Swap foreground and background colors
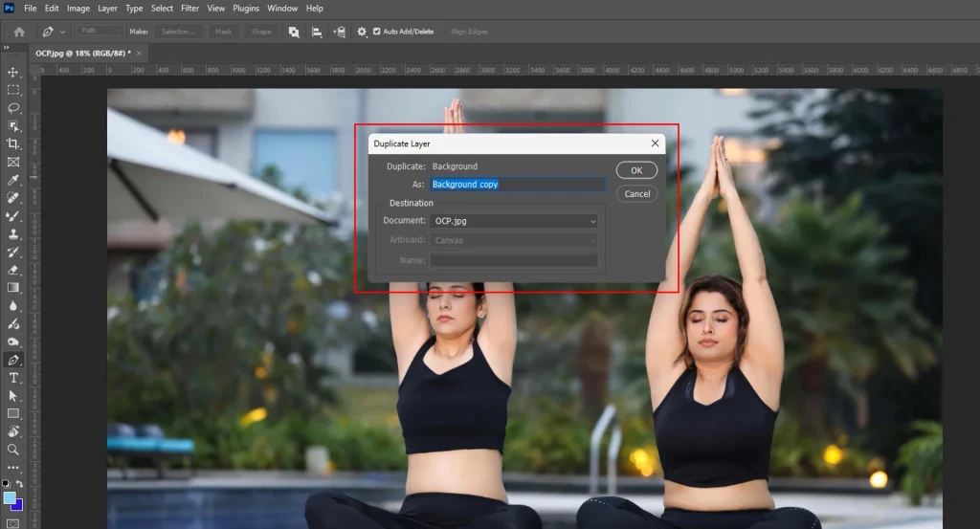The width and height of the screenshot is (980, 529). (x=19, y=483)
